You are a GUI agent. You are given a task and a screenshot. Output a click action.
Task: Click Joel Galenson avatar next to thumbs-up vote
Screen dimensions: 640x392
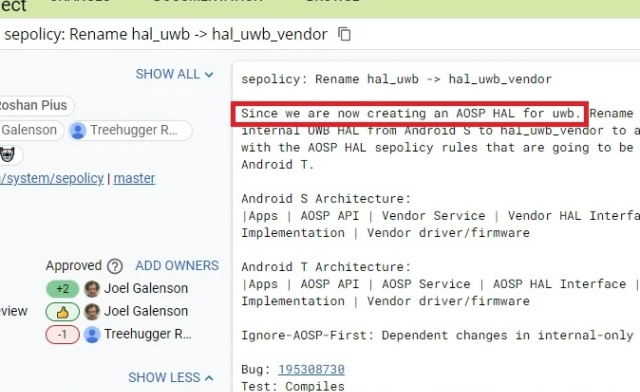coord(92,312)
